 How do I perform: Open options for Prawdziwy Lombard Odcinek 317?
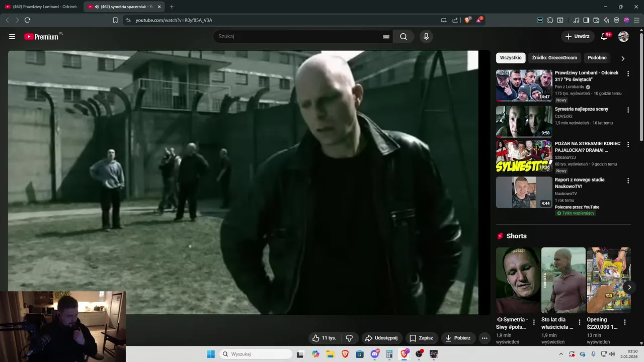click(x=628, y=73)
